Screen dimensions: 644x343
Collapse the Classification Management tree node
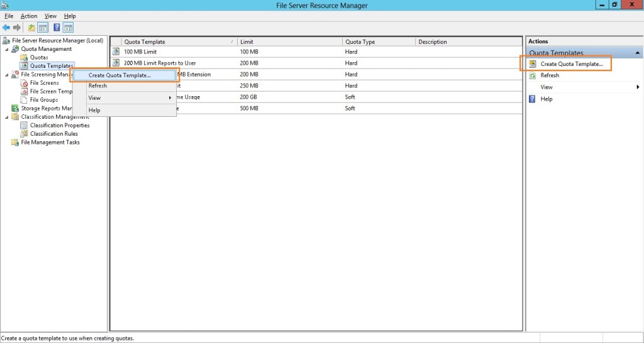coord(7,117)
